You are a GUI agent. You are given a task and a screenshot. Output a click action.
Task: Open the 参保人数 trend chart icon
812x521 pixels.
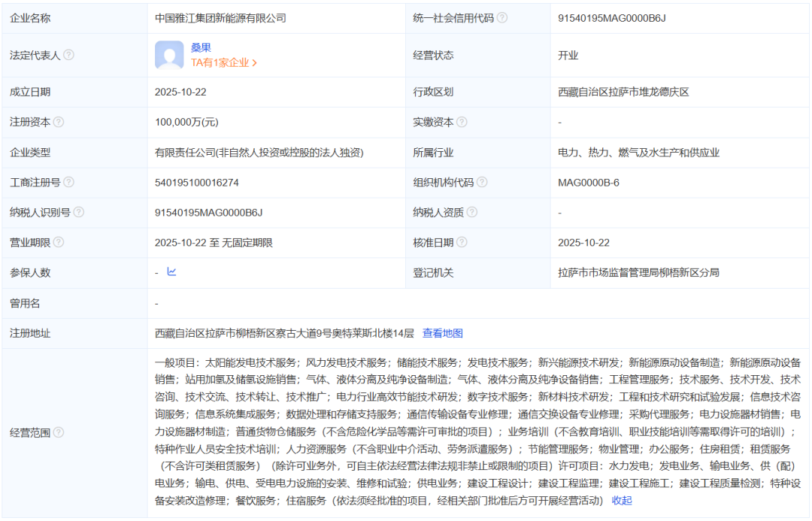[171, 272]
